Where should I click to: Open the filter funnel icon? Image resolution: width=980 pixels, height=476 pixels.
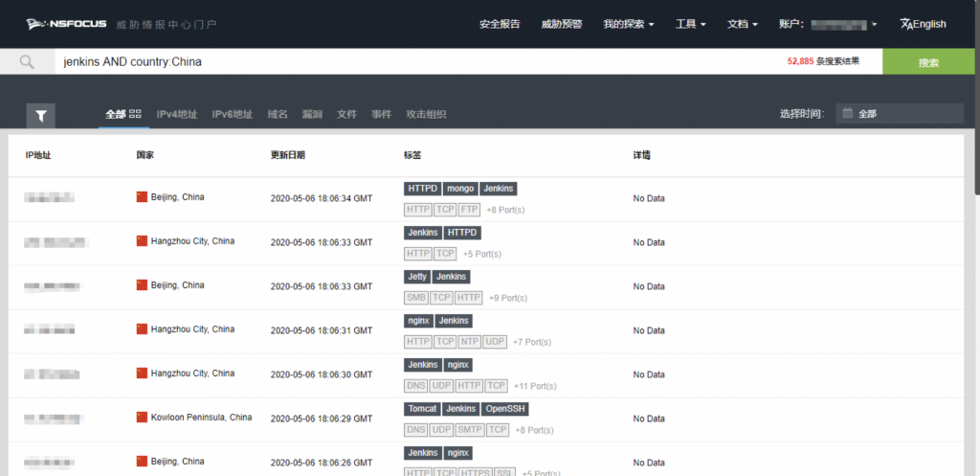click(x=41, y=115)
